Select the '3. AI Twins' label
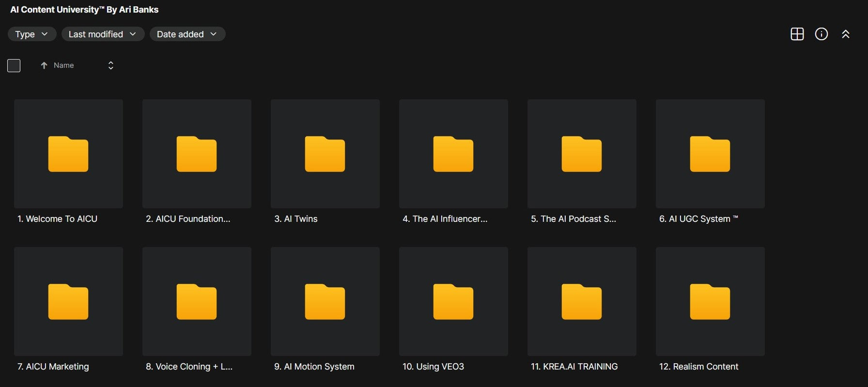Image resolution: width=868 pixels, height=387 pixels. [296, 219]
